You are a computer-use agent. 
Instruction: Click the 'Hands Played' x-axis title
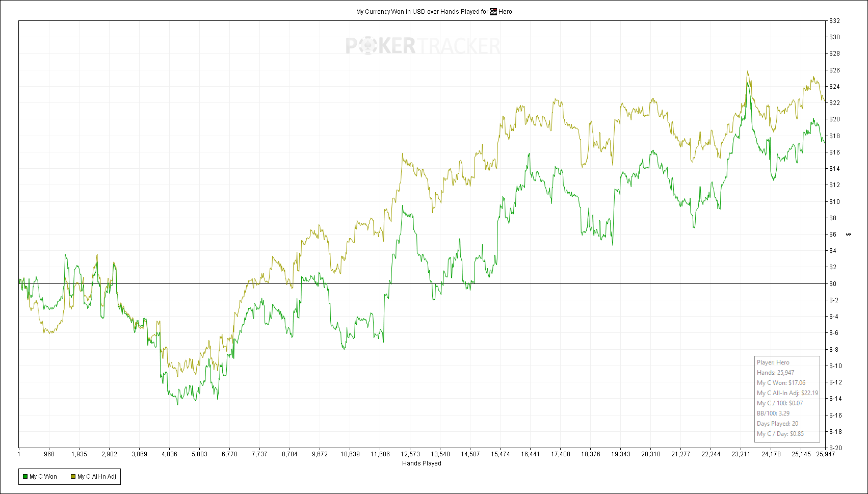pyautogui.click(x=422, y=463)
